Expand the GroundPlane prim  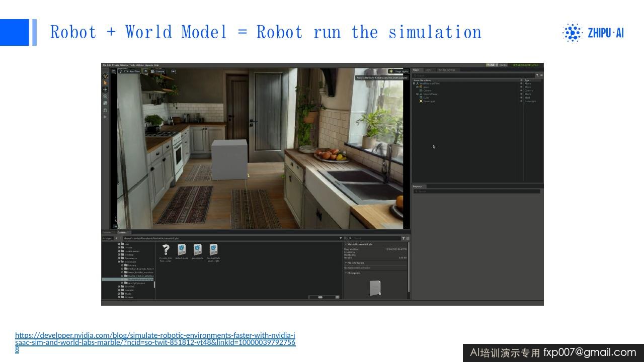418,94
